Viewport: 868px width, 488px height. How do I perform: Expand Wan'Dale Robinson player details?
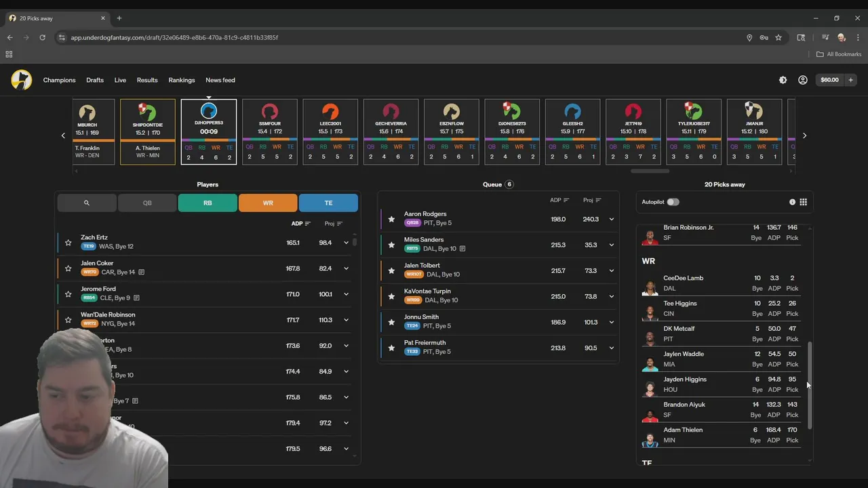pyautogui.click(x=346, y=320)
